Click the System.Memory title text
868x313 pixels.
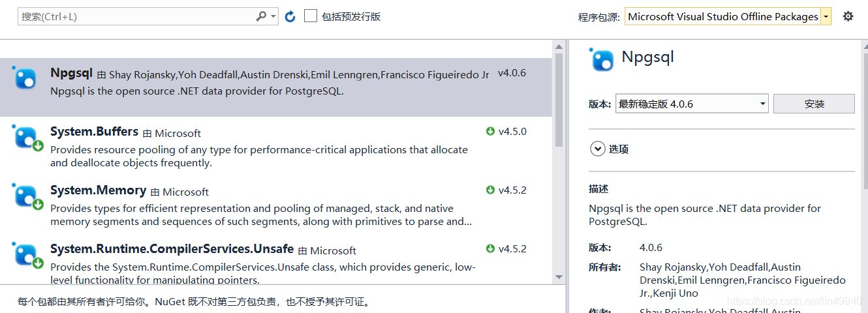(98, 190)
